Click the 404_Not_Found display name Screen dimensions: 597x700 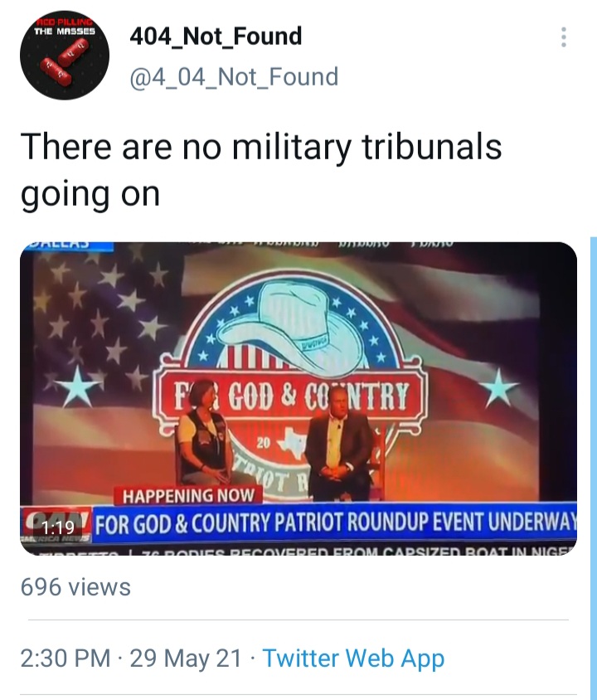(216, 36)
